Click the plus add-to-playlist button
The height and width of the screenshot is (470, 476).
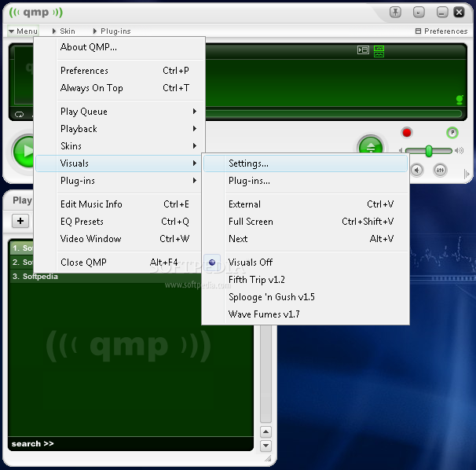[x=20, y=221]
